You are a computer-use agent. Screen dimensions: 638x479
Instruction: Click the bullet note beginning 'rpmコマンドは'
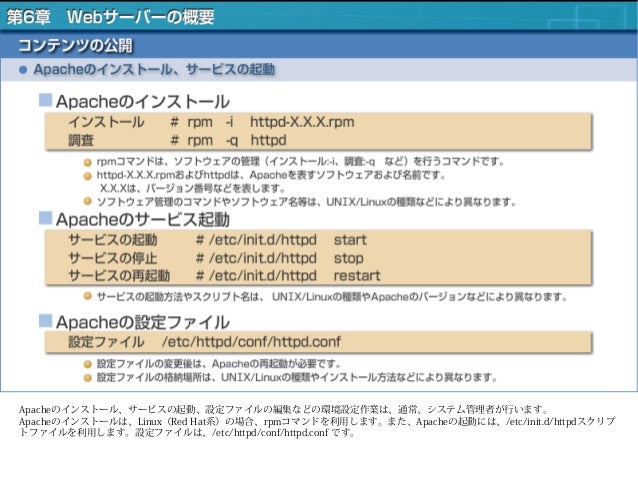[x=300, y=162]
